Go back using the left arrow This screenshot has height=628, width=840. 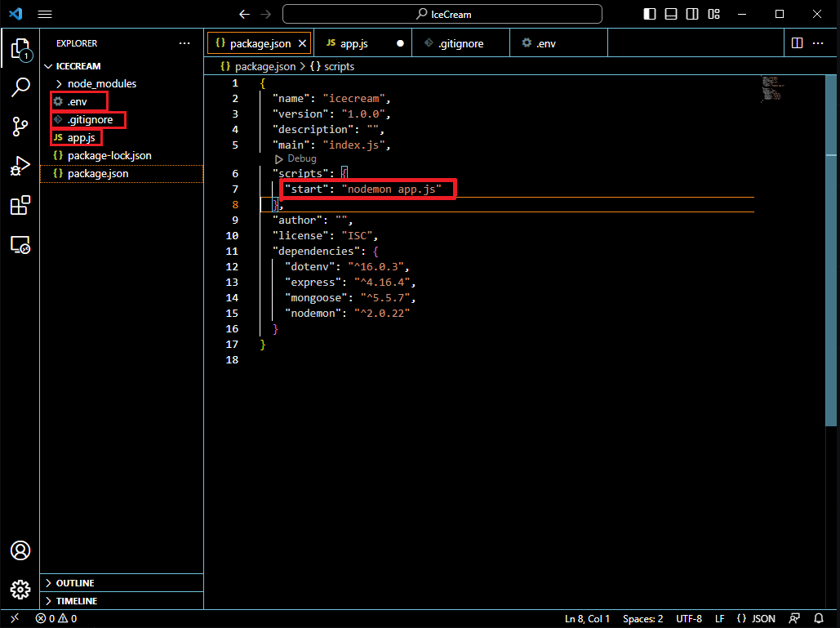[x=244, y=15]
